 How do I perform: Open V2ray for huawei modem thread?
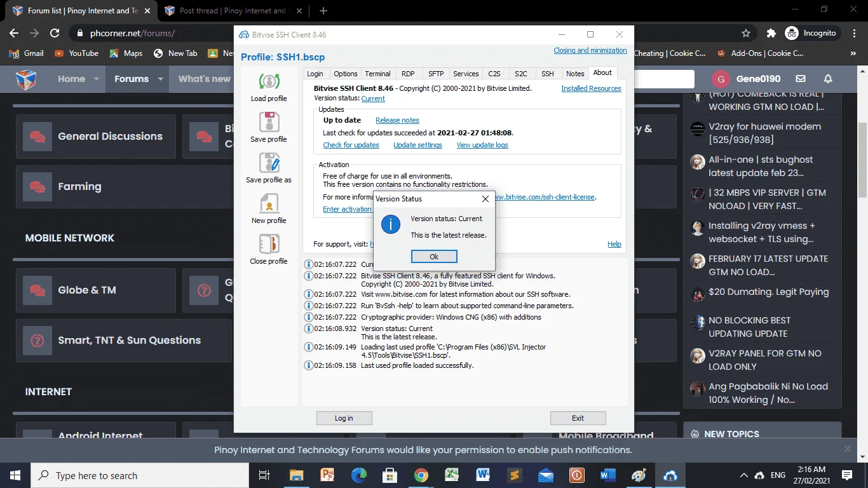click(765, 133)
